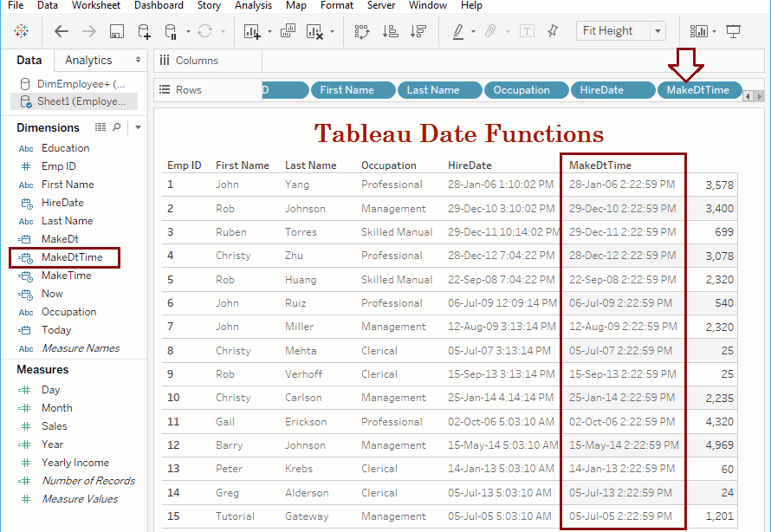Click the Back undo arrow in toolbar
Screen dimensions: 771x532
[x=61, y=31]
